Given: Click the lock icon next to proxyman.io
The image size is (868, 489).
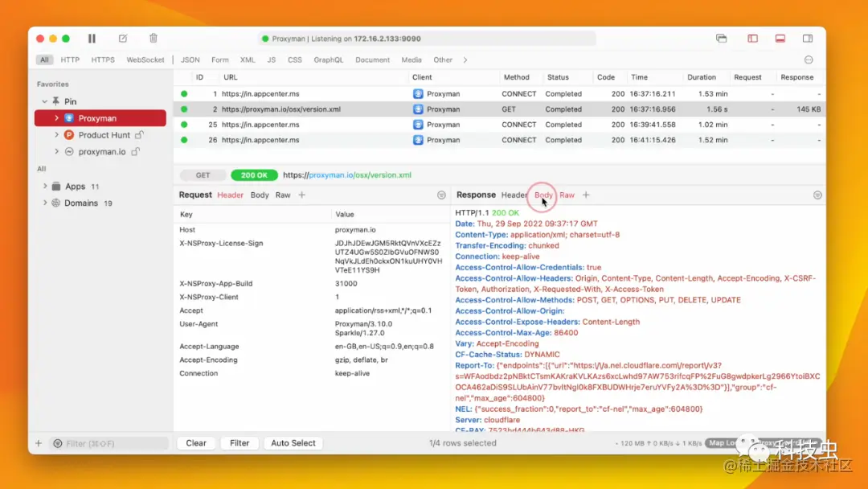Looking at the screenshot, I should (x=135, y=151).
